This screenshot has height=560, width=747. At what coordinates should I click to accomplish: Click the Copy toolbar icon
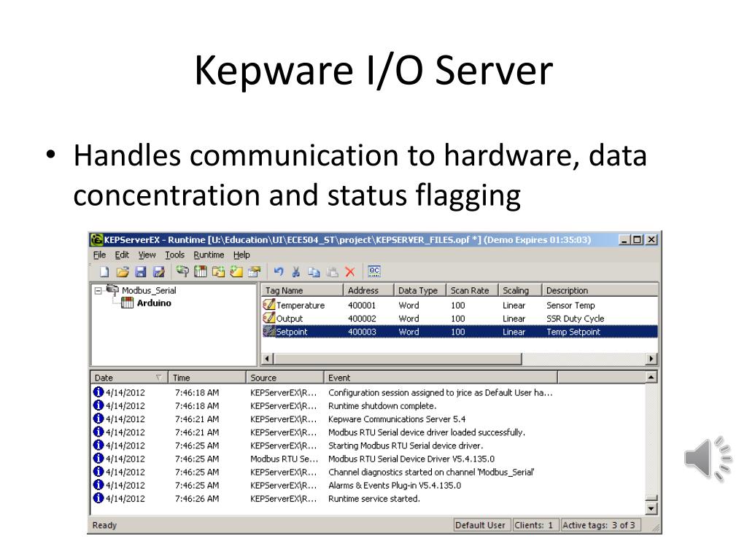click(314, 271)
